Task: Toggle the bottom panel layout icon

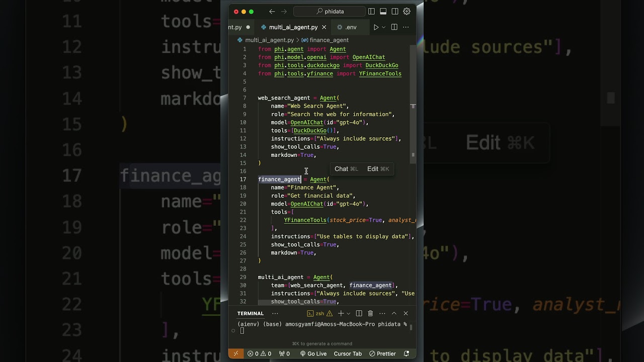Action: click(x=383, y=12)
